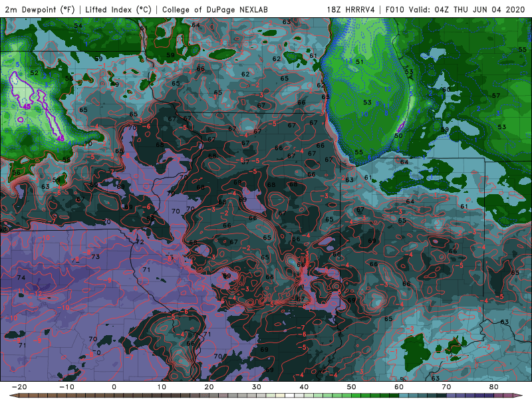Click the 74 dewpoint value on the map
Screen dimensions: 532x399
(21, 277)
